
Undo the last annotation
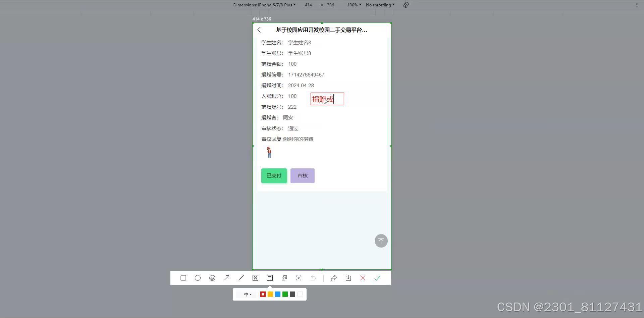[313, 278]
